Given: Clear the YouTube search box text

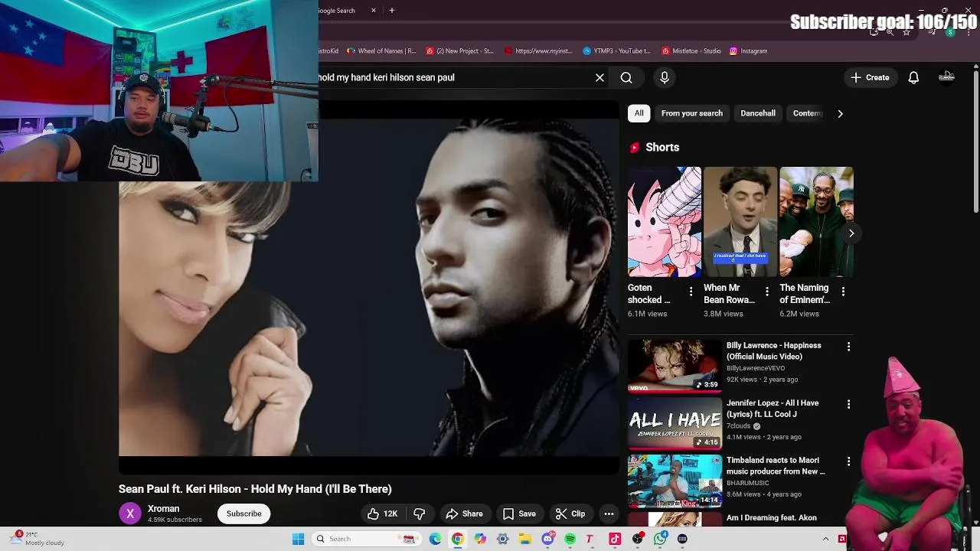Looking at the screenshot, I should pos(599,77).
